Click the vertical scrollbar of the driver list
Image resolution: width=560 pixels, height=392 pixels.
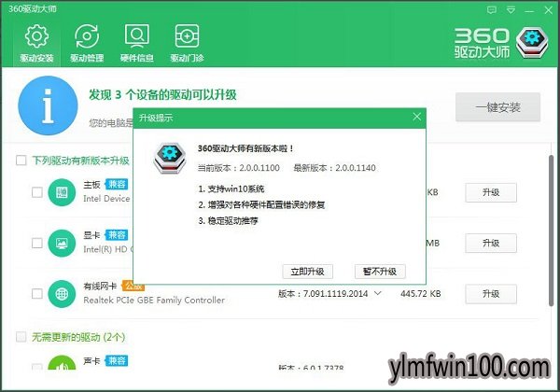pyautogui.click(x=551, y=231)
